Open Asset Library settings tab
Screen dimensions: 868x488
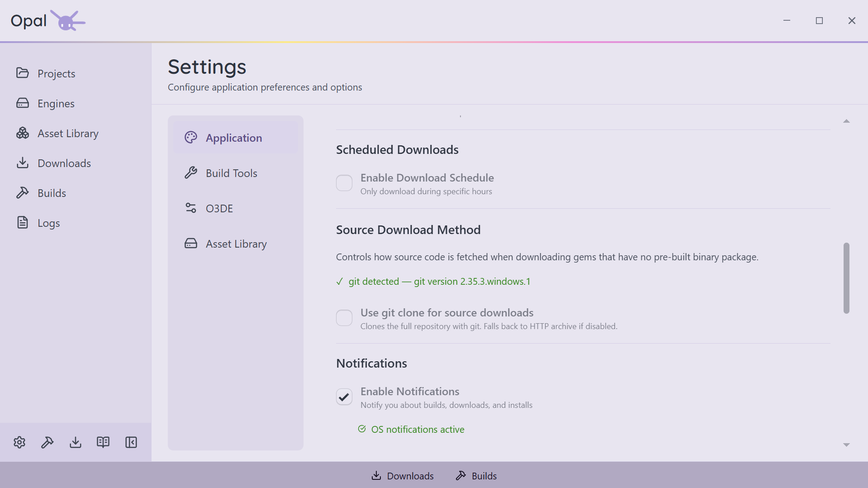click(235, 244)
